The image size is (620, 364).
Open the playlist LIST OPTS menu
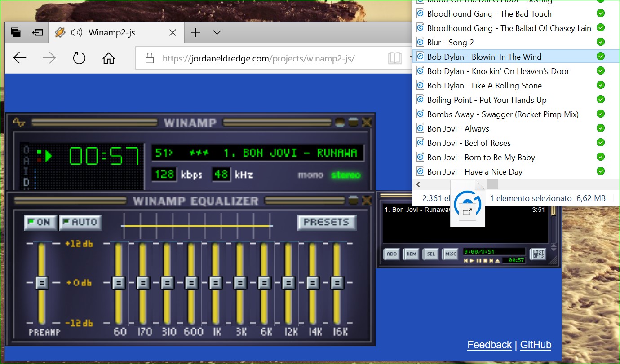click(538, 254)
